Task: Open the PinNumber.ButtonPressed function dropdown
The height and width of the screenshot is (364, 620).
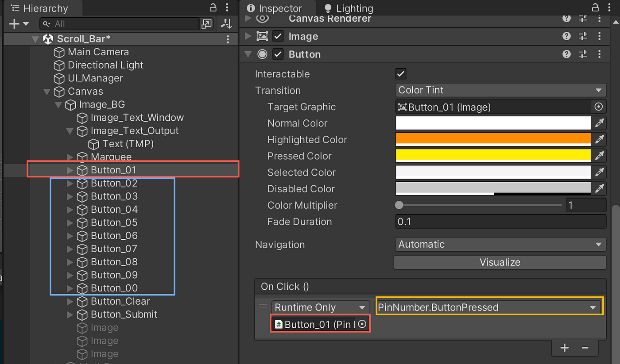Action: pos(488,307)
